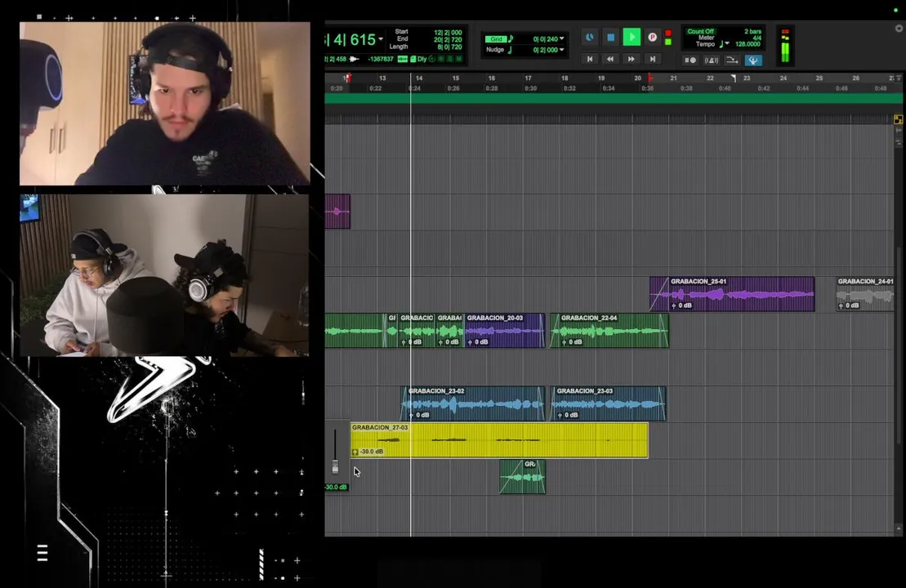Image resolution: width=906 pixels, height=588 pixels.
Task: Click the Start field value 12|2|000
Action: click(448, 33)
